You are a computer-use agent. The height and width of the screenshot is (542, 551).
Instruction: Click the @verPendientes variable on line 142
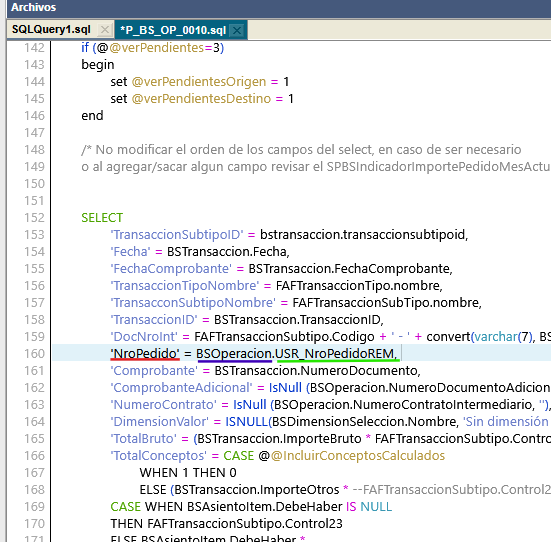[156, 48]
